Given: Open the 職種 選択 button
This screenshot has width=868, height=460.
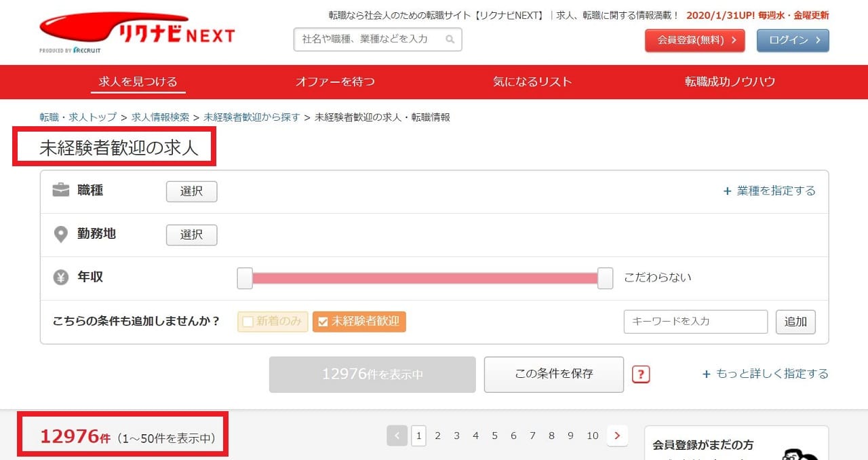Looking at the screenshot, I should tap(191, 191).
